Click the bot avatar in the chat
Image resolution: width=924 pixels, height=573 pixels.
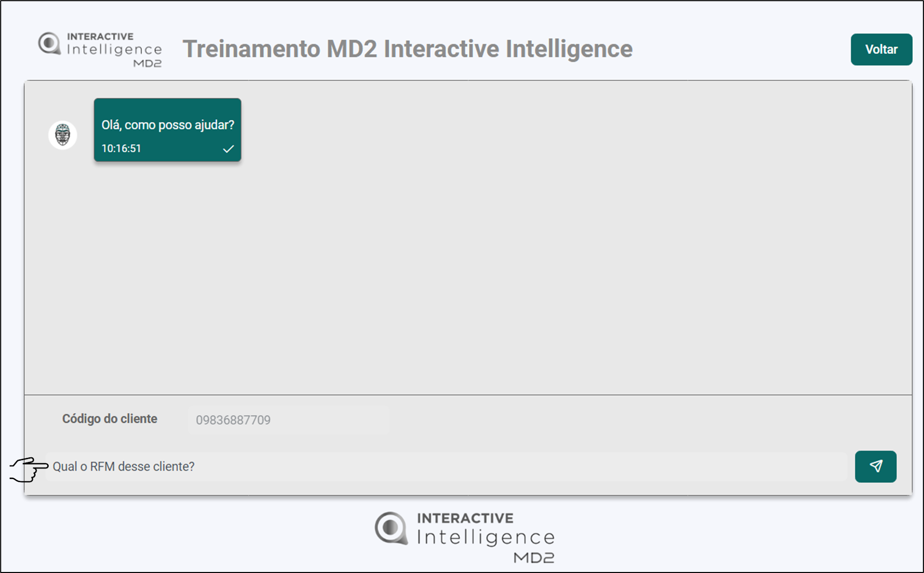tap(62, 135)
